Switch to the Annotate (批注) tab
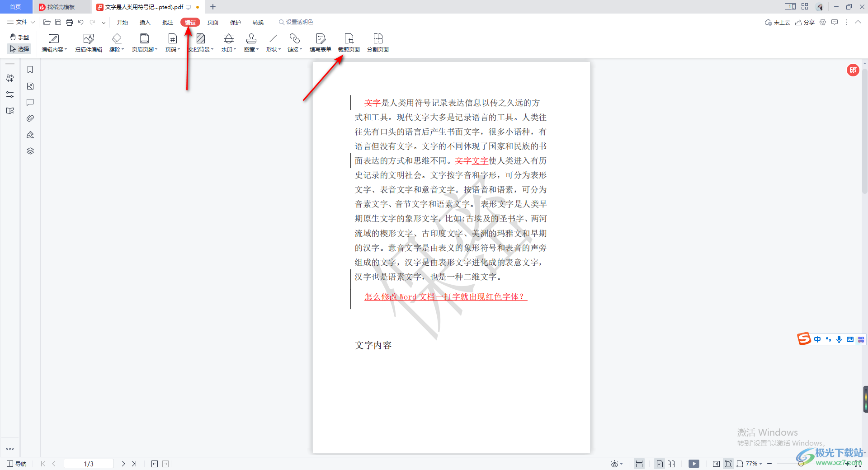The height and width of the screenshot is (470, 868). pyautogui.click(x=168, y=22)
